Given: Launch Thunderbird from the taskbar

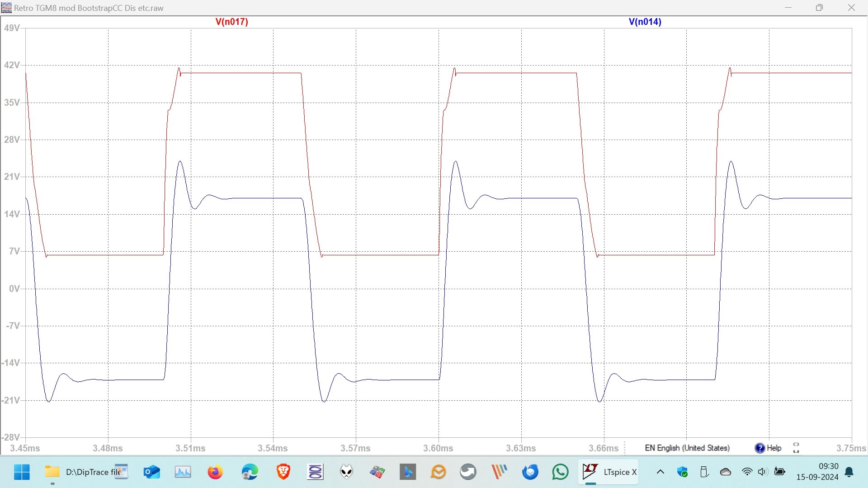Looking at the screenshot, I should 530,472.
